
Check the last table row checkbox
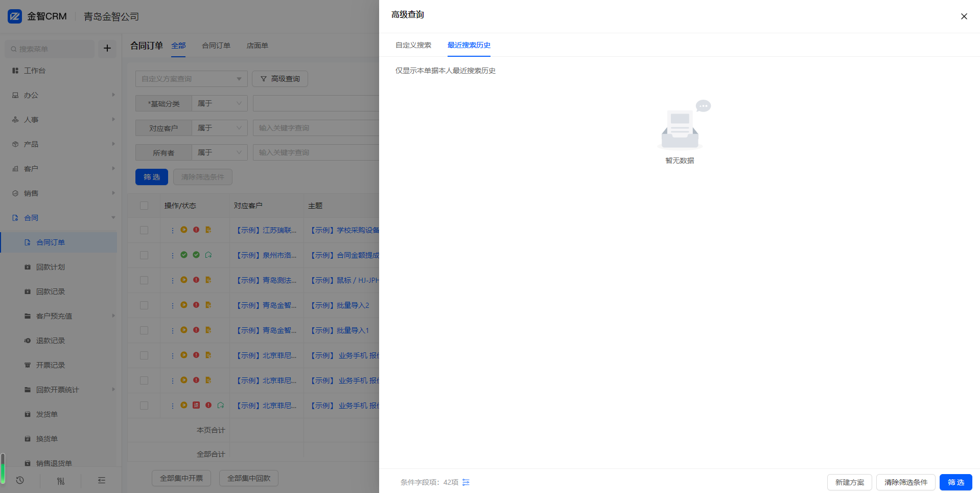144,406
